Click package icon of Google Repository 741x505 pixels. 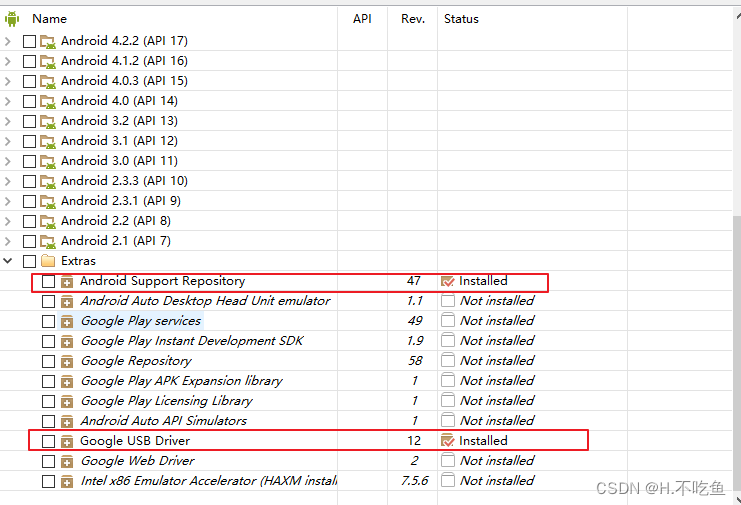pos(67,362)
